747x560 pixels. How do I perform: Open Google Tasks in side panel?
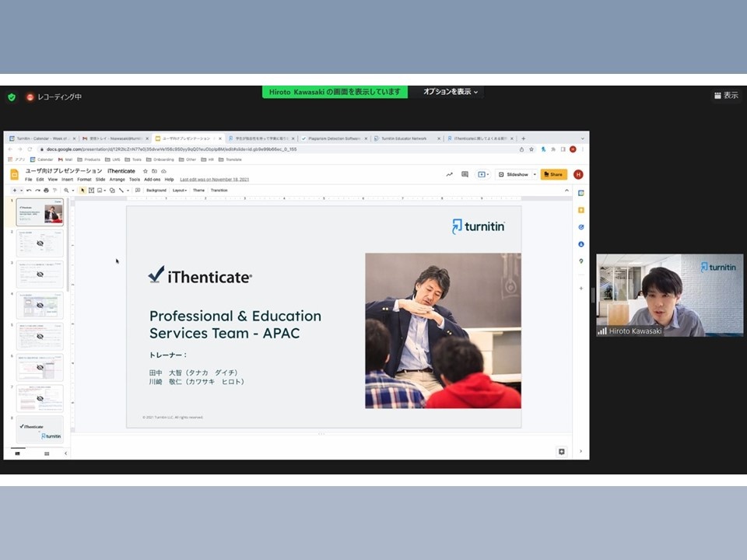581,228
